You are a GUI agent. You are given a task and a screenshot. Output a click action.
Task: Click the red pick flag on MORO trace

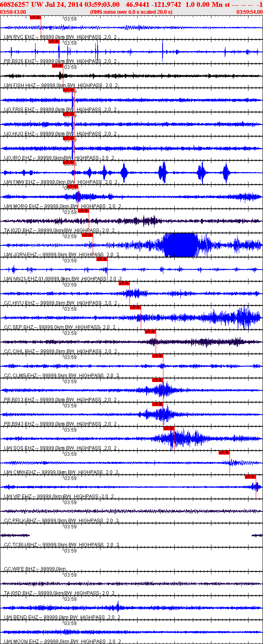72,187
